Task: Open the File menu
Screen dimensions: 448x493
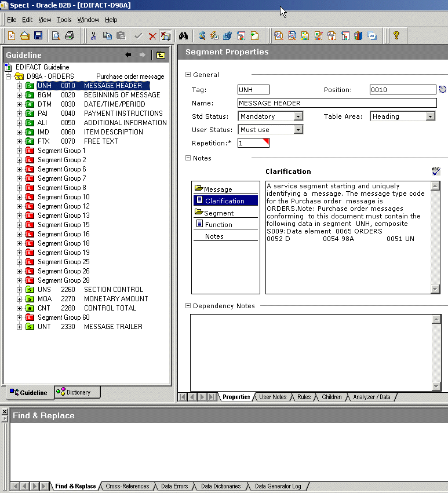Action: [12, 20]
